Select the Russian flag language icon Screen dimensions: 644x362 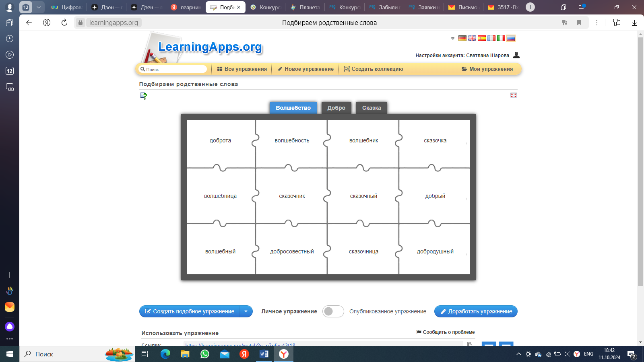pyautogui.click(x=511, y=38)
